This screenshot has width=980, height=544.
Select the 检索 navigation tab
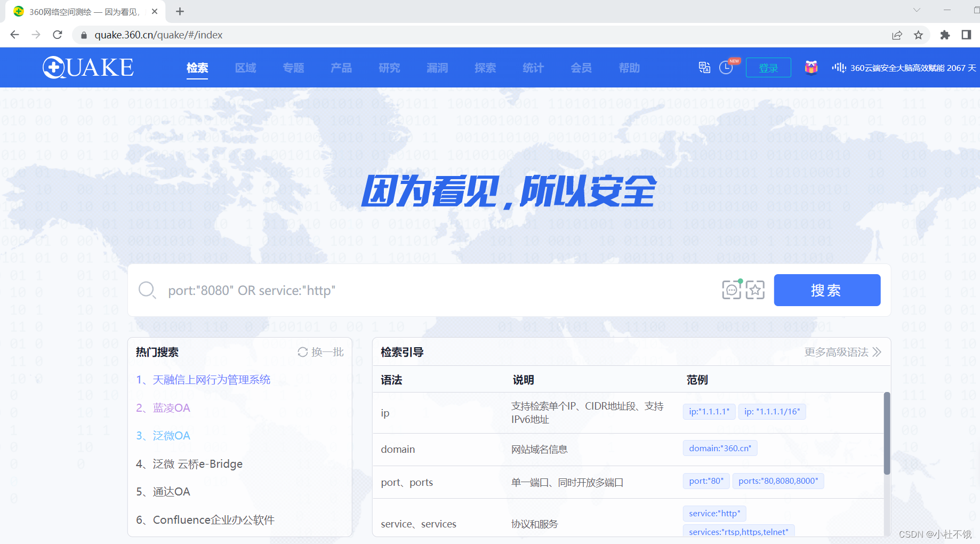coord(197,68)
